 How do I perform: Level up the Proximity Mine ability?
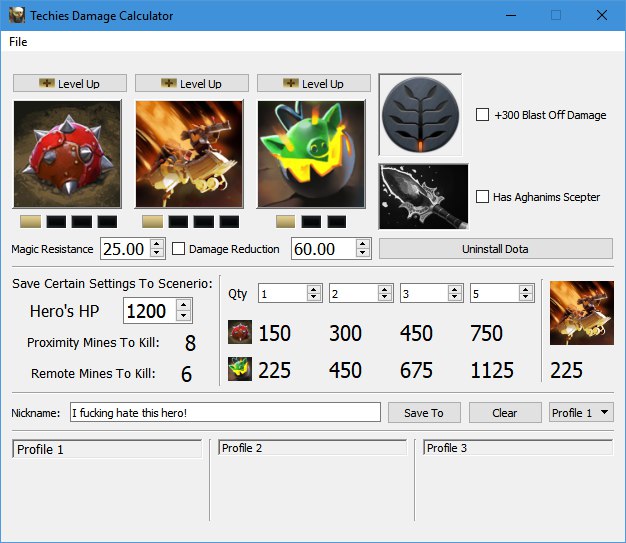pos(69,84)
